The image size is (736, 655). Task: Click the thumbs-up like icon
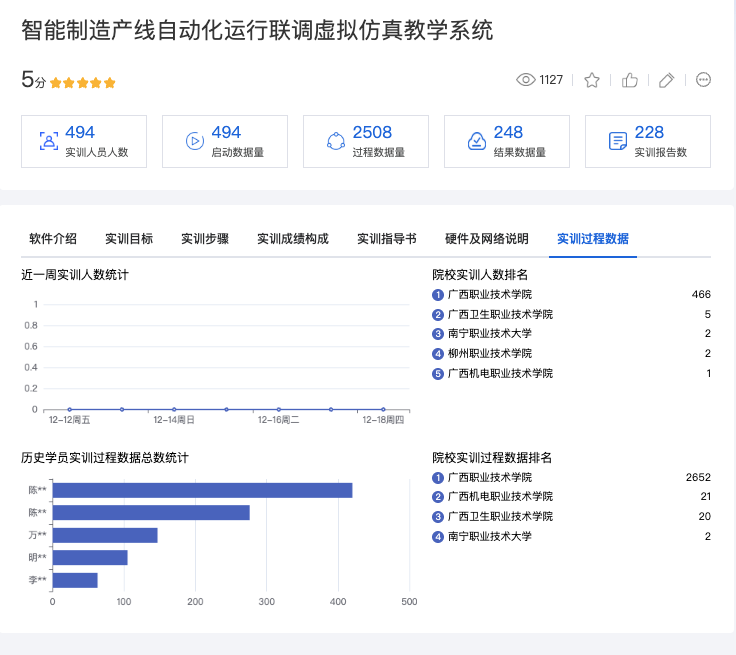tap(630, 80)
